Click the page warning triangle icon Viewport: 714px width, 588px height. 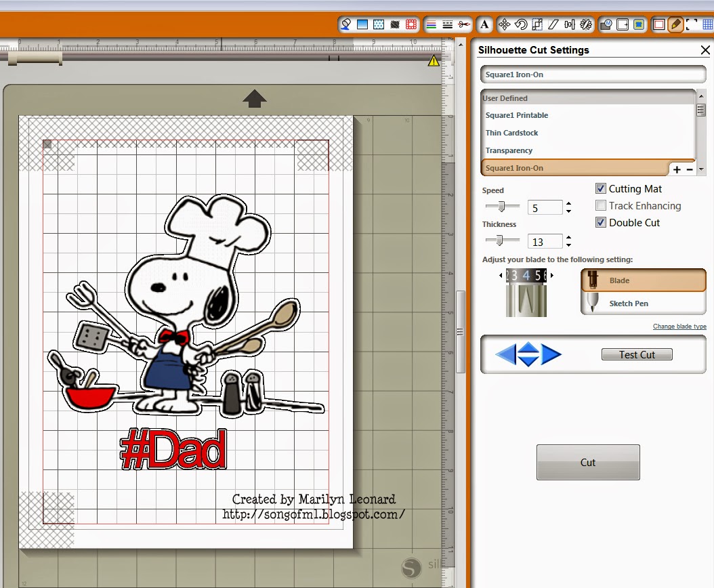point(434,60)
